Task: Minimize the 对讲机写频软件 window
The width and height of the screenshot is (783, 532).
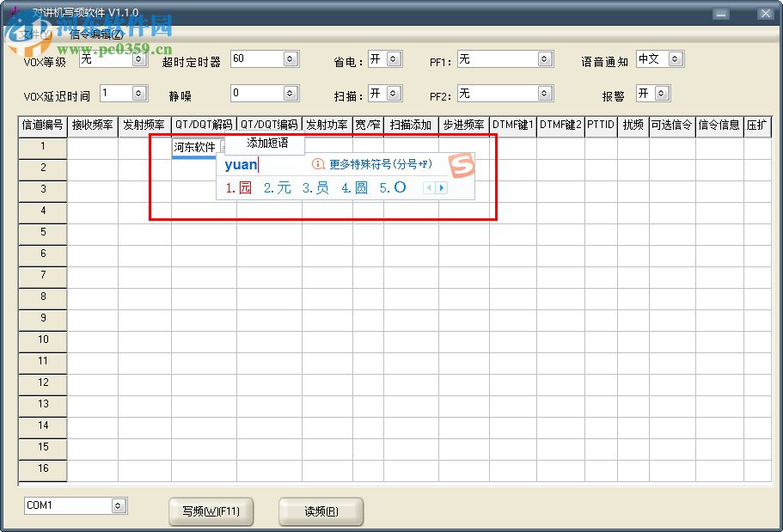Action: pyautogui.click(x=720, y=14)
